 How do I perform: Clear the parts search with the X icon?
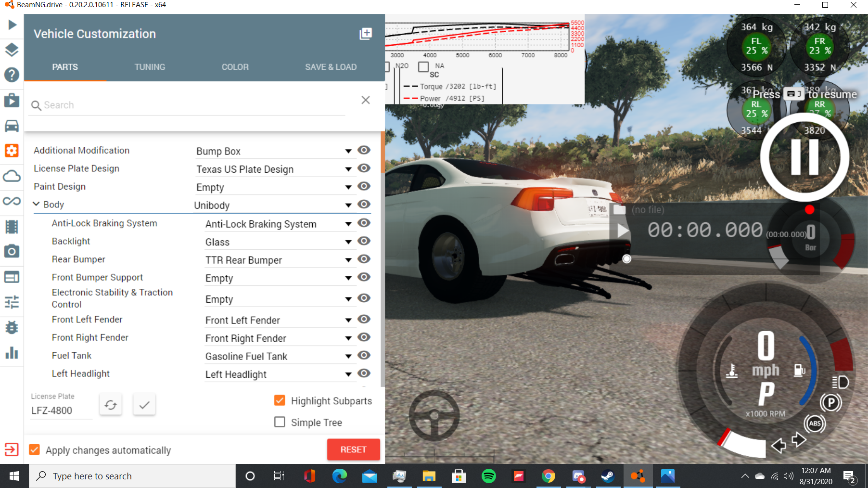366,100
